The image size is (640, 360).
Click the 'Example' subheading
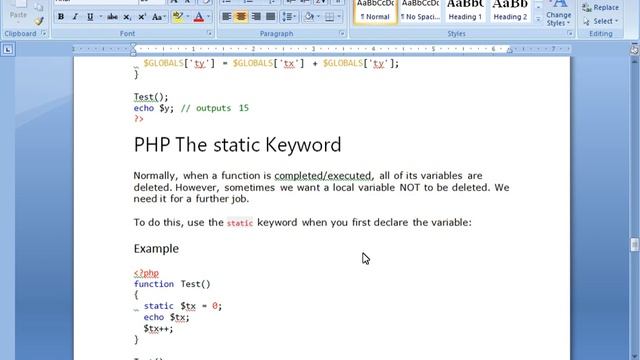coord(156,249)
